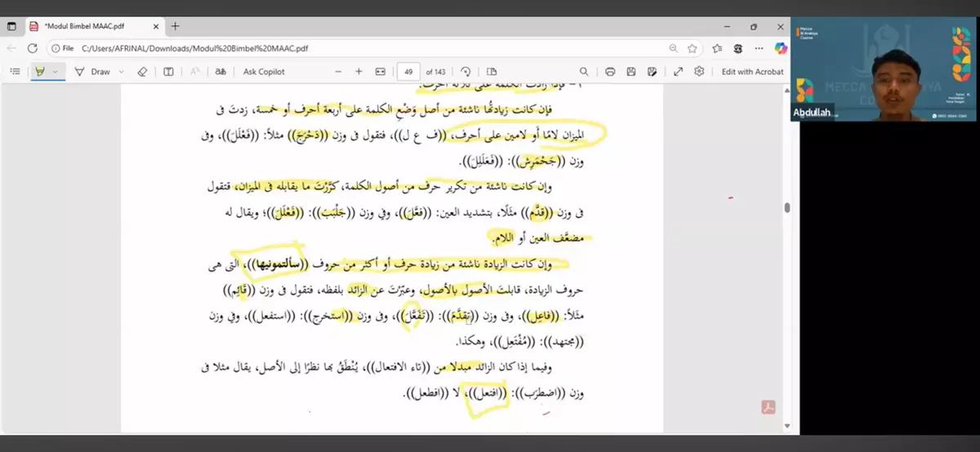Expand the highlight color dropdown arrow

click(56, 72)
